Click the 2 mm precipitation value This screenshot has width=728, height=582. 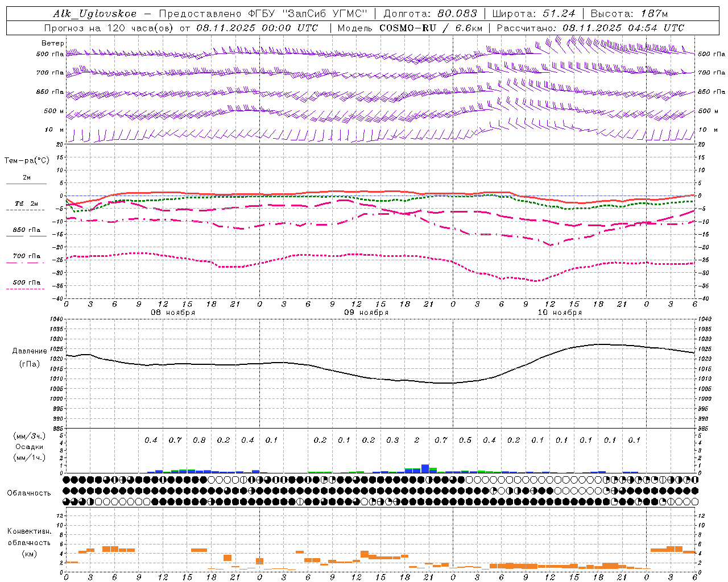click(417, 440)
